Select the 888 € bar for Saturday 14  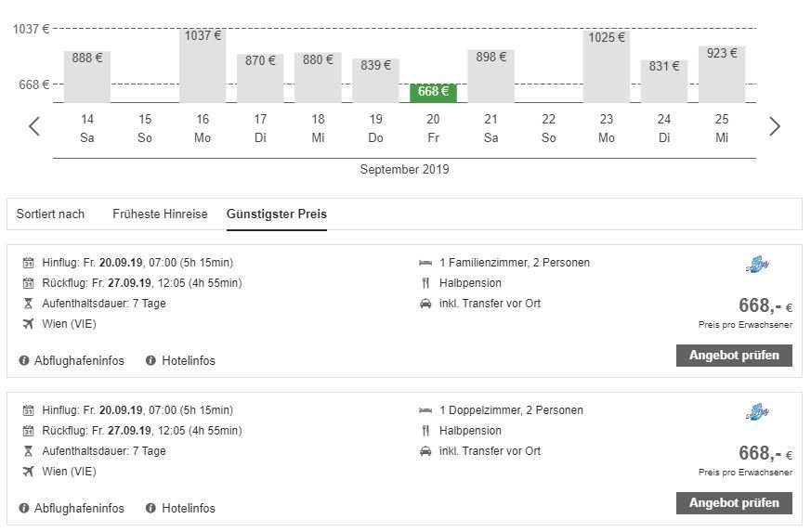87,76
